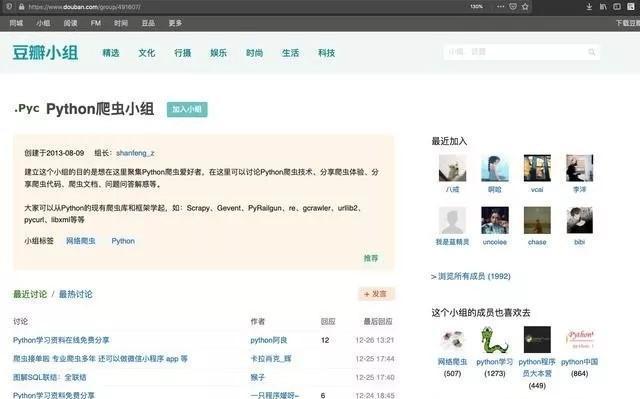Screen dimensions: 640x399
Task: Click the site security padlock icon
Action: [21, 7]
